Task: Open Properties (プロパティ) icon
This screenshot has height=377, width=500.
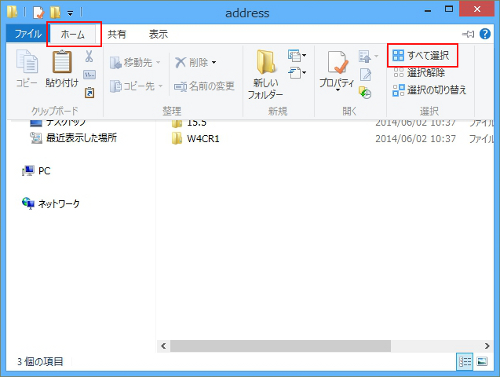Action: 337,62
